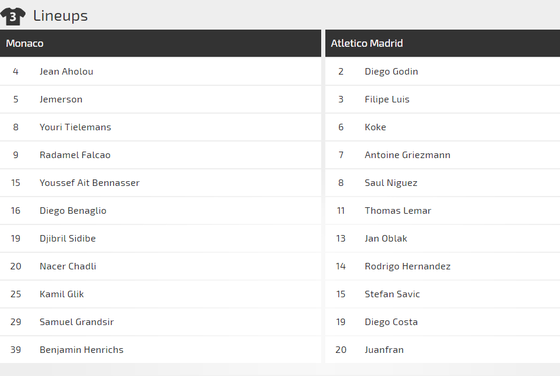Open Youssef Ait Bennasser profile
The image size is (560, 376).
pos(90,183)
